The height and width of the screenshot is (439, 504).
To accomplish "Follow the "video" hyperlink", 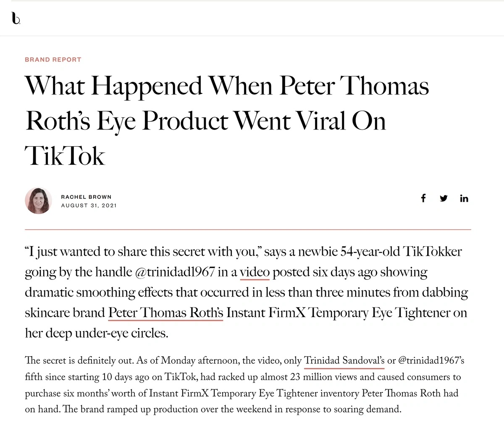I will pyautogui.click(x=255, y=272).
